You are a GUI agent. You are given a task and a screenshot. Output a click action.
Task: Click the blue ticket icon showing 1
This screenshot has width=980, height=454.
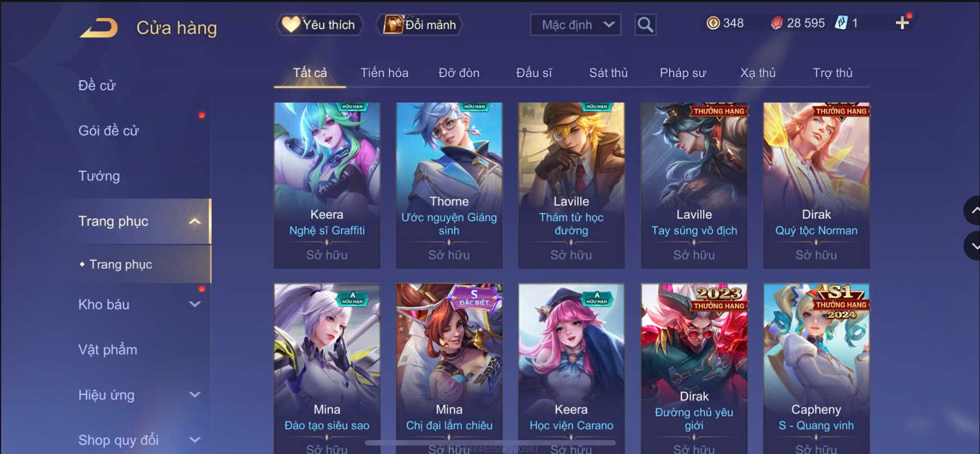click(841, 23)
